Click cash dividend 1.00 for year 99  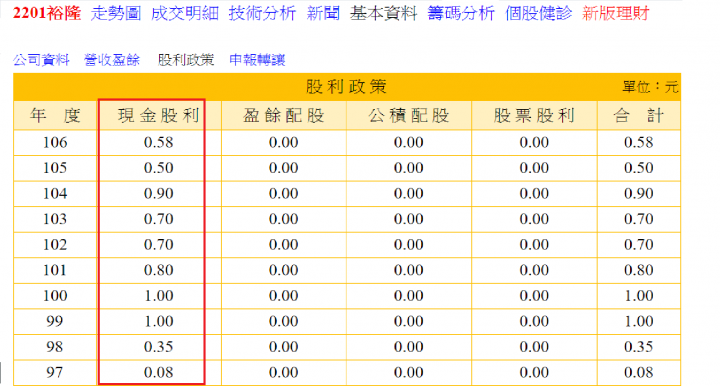pyautogui.click(x=158, y=321)
